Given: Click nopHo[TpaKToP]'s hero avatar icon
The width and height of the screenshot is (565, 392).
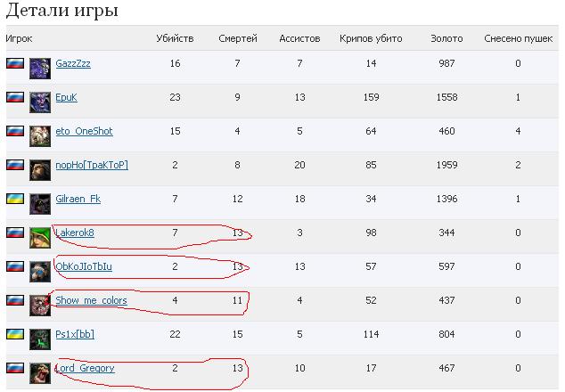Looking at the screenshot, I should click(40, 170).
